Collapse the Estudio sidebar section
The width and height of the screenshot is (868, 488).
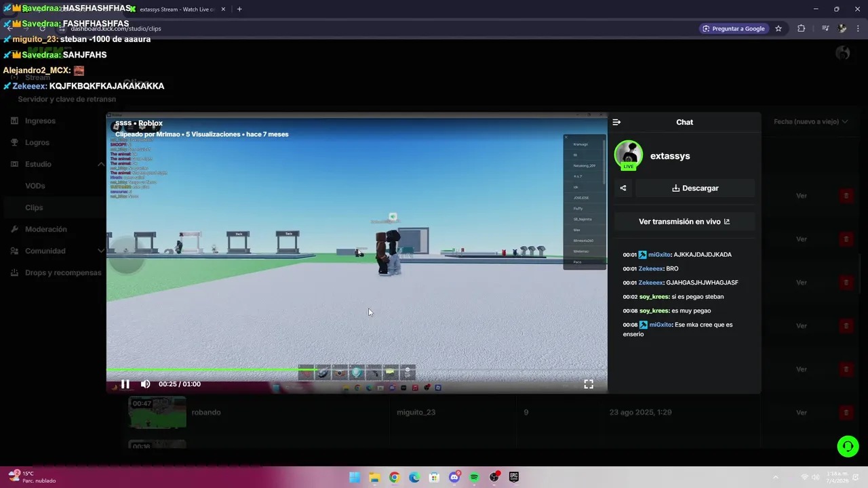click(101, 164)
